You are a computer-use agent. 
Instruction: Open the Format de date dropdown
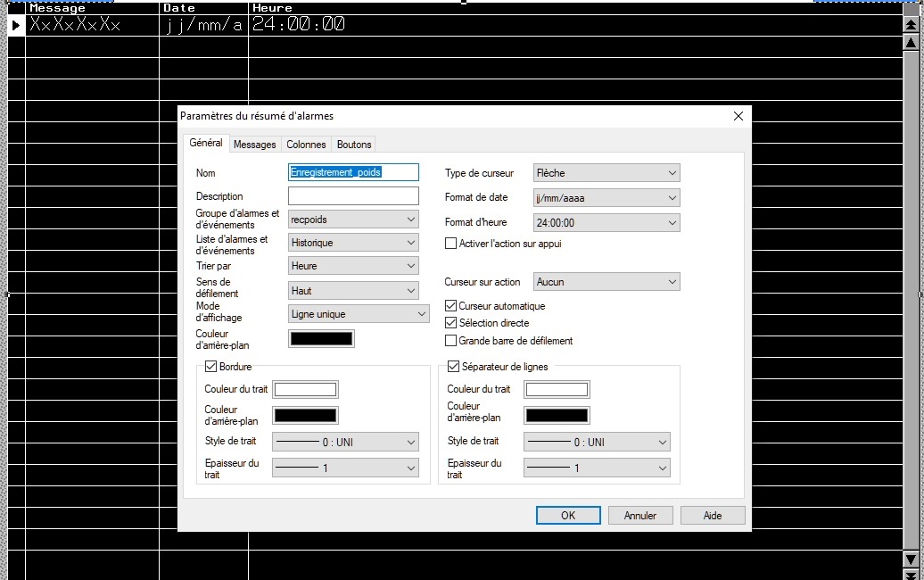click(x=606, y=198)
